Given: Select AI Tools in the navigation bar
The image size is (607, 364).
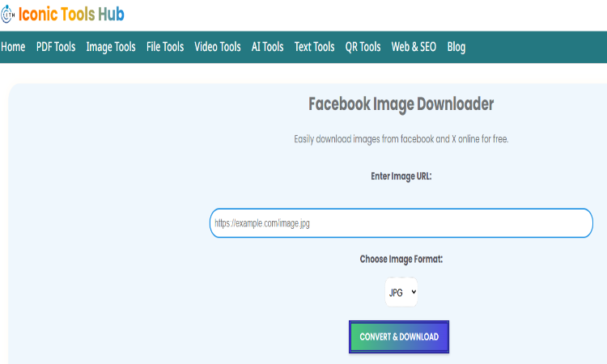Looking at the screenshot, I should click(268, 47).
